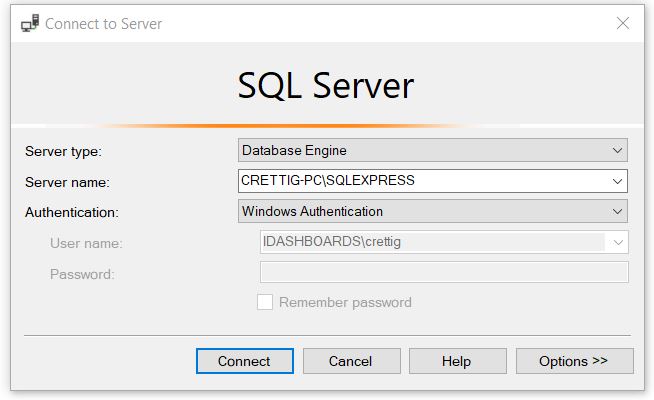Open the Server type dropdown
654x400 pixels.
pyautogui.click(x=433, y=150)
